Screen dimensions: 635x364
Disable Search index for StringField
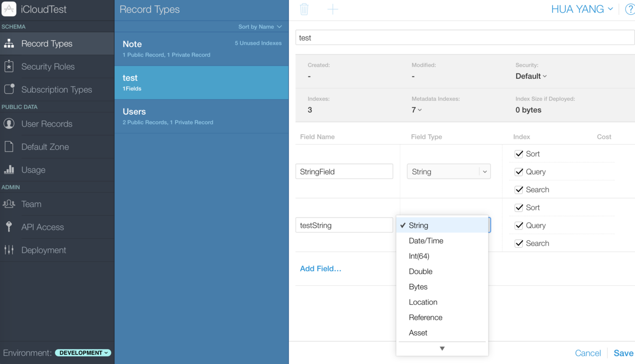[519, 189]
